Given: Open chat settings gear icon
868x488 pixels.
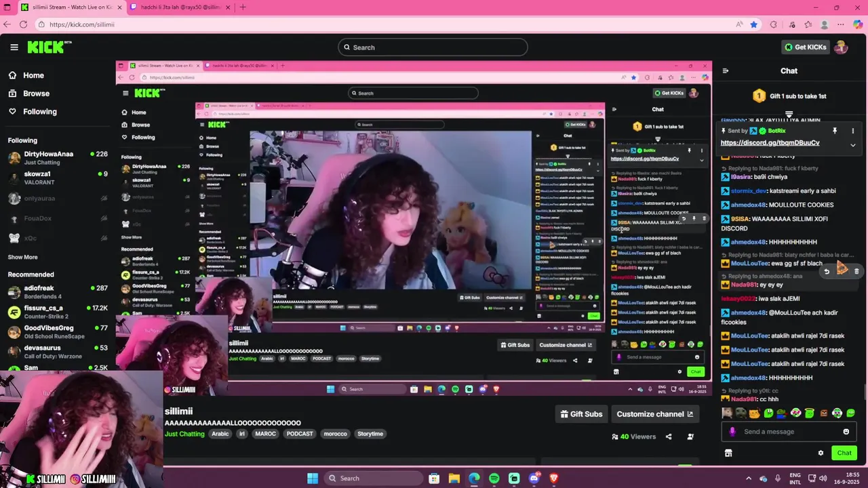Looking at the screenshot, I should point(821,453).
